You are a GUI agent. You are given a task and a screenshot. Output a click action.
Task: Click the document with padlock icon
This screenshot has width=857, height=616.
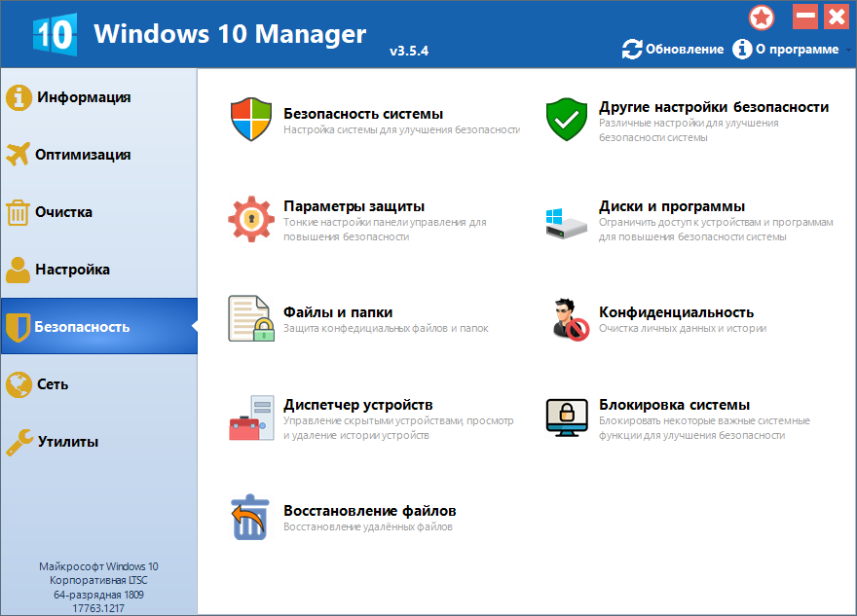tap(251, 318)
